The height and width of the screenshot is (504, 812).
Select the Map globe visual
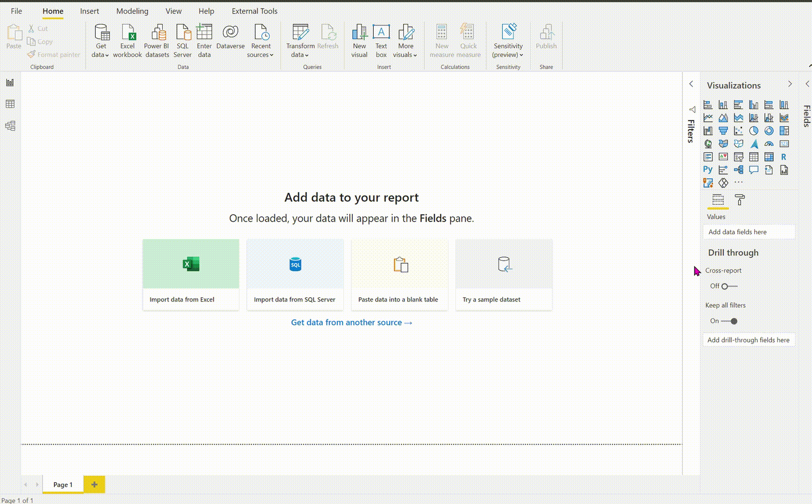point(708,144)
